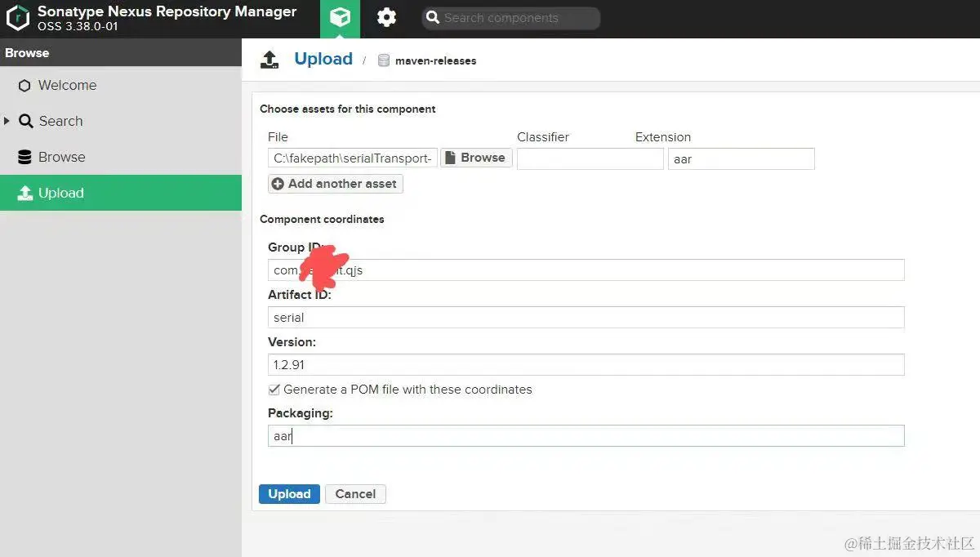Open Welcome page from sidebar

(121, 85)
